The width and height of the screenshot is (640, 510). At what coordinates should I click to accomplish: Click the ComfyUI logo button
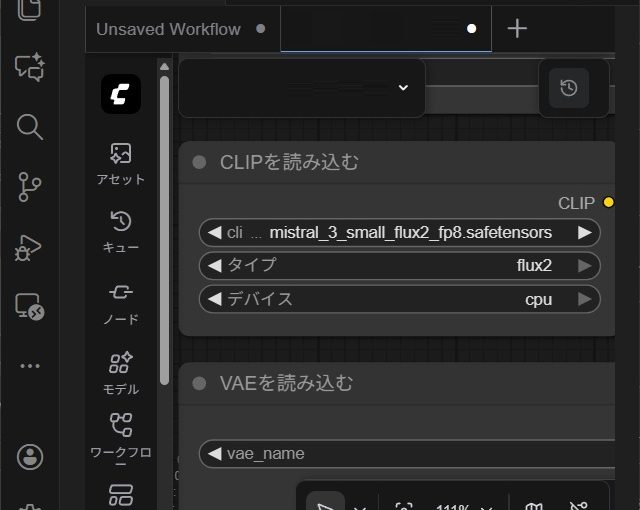coord(121,94)
